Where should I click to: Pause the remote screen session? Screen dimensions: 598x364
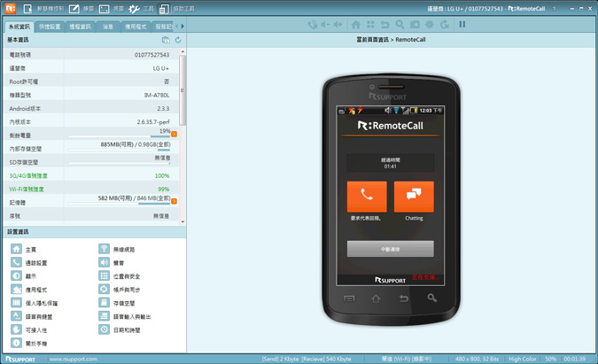462,25
